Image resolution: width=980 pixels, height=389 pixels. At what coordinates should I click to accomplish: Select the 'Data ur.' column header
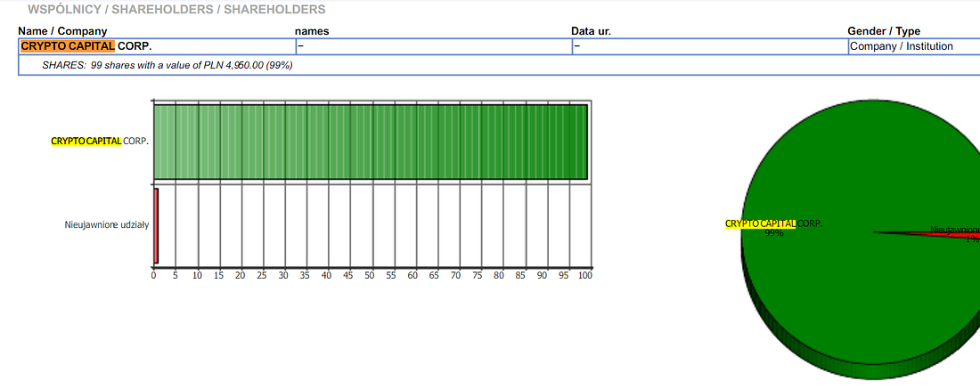point(592,31)
